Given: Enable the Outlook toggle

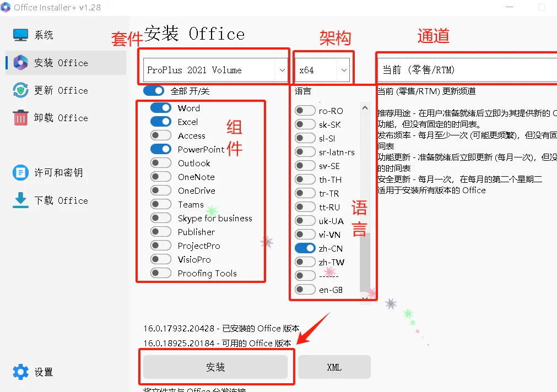Looking at the screenshot, I should (161, 162).
